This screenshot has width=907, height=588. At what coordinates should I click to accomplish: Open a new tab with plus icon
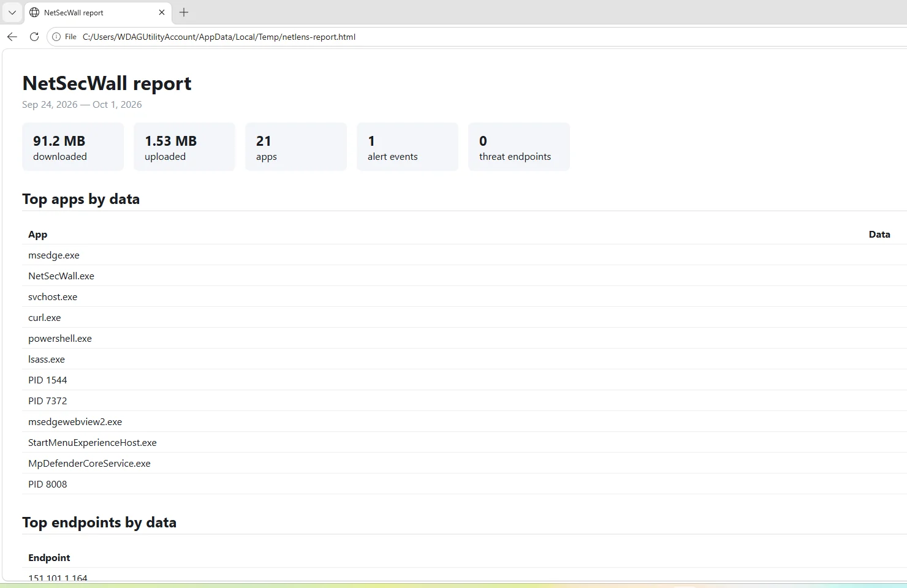click(x=184, y=12)
